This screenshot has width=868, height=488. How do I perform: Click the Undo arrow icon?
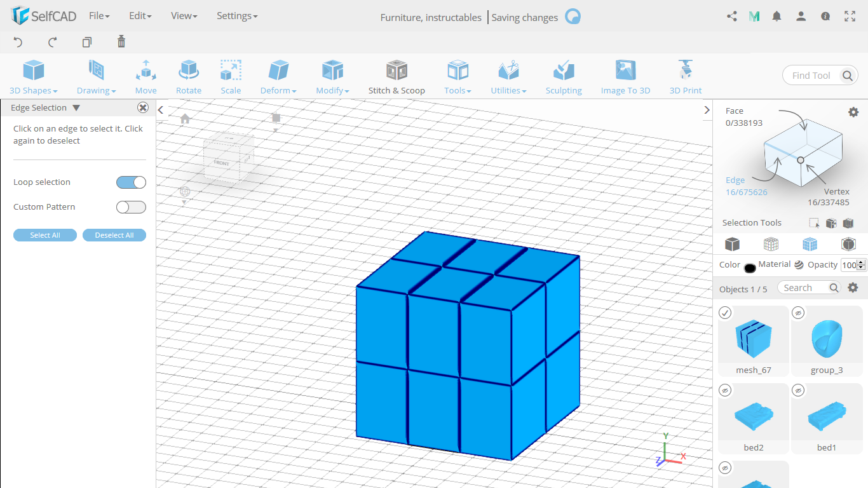coord(18,42)
